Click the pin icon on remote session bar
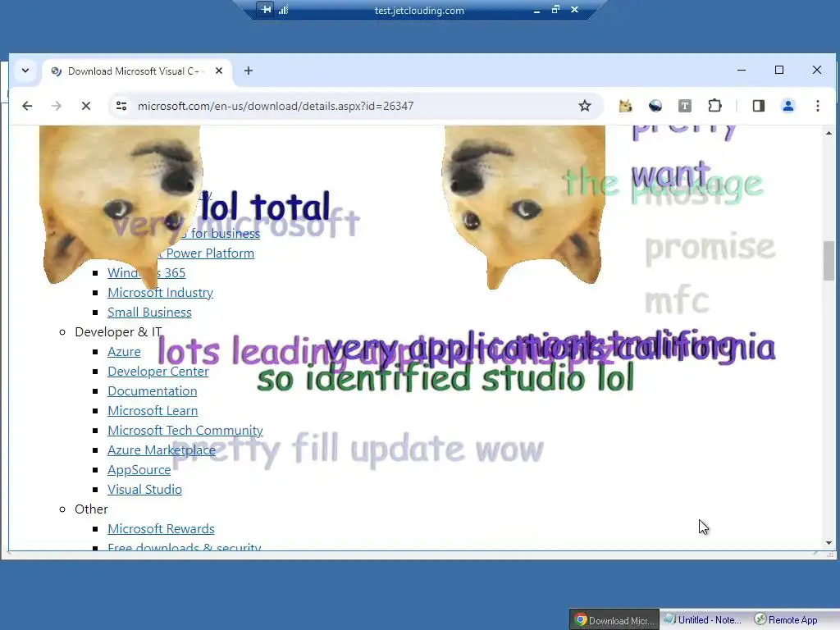 (x=267, y=10)
